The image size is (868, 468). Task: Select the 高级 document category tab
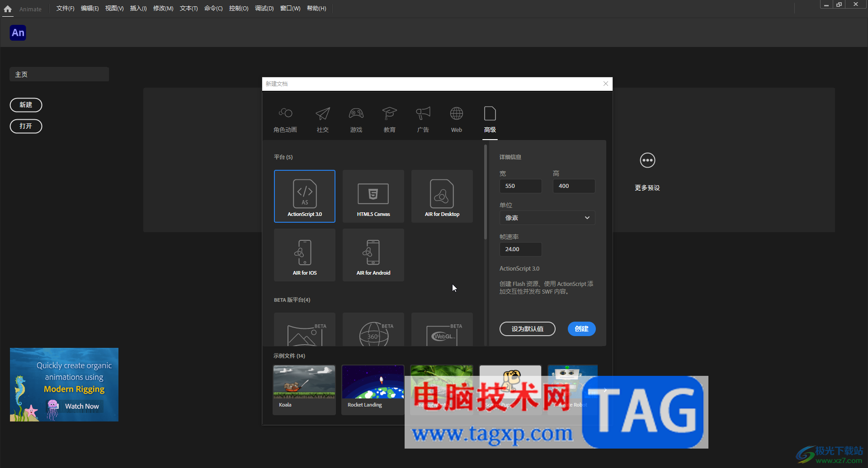490,120
